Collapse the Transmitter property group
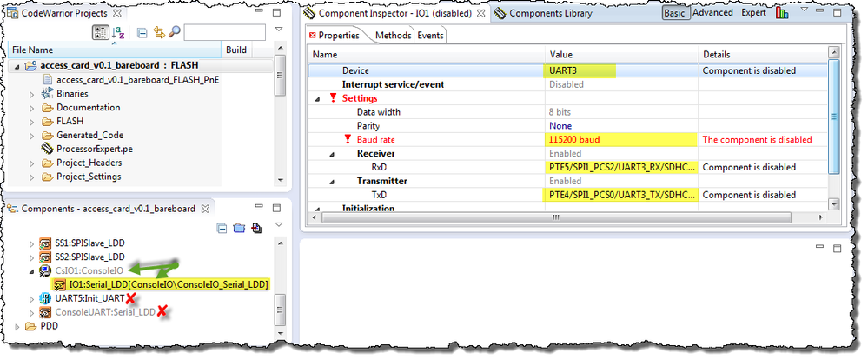868x360 pixels. 332,182
